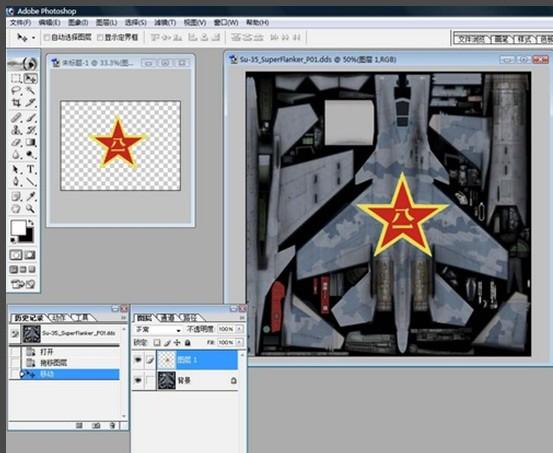Click the Jump to ImageReady button
This screenshot has height=453, width=553.
pyautogui.click(x=23, y=284)
